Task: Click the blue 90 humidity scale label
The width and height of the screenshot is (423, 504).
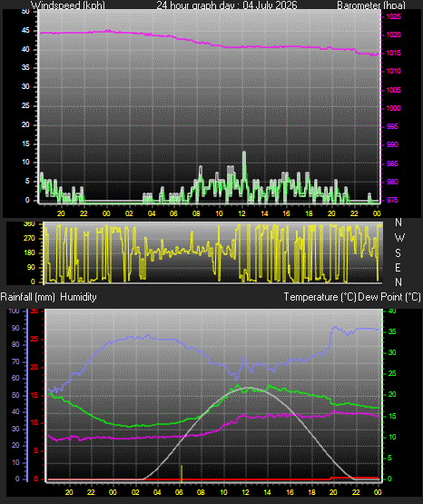Action: [x=15, y=328]
